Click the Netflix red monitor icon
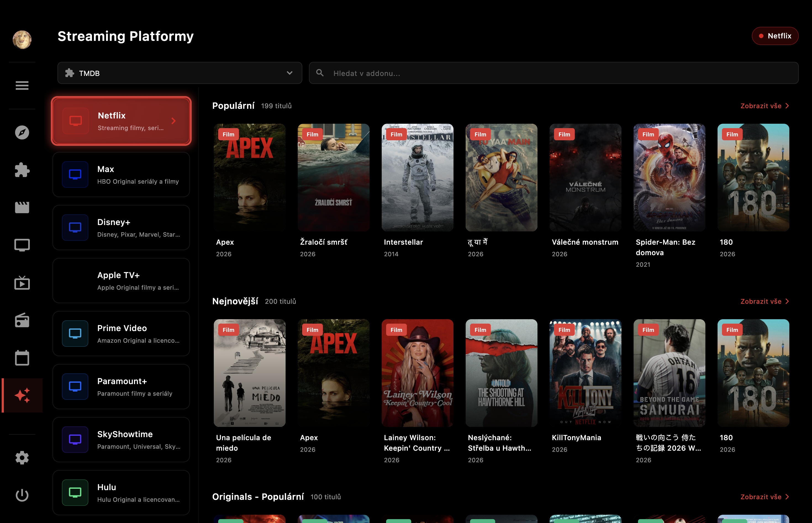 (75, 121)
